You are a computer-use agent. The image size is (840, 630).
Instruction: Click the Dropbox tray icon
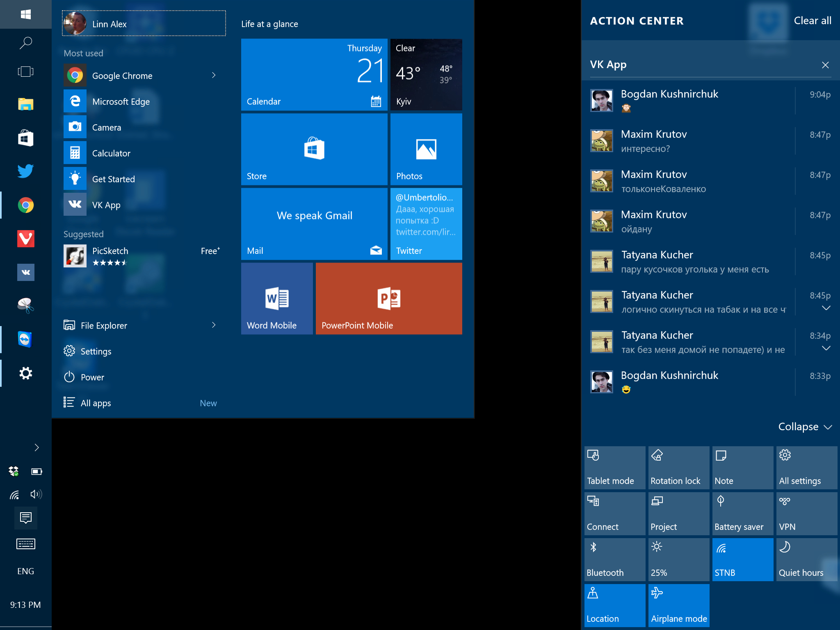tap(14, 471)
